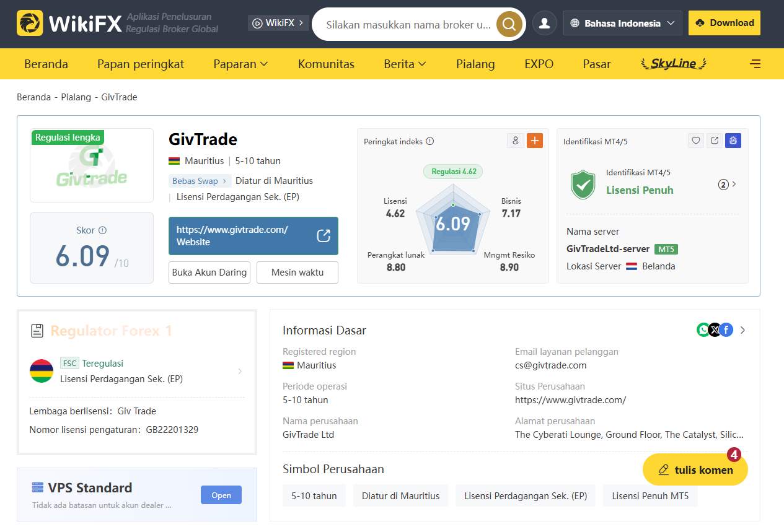
Task: Open the X social media icon
Action: pyautogui.click(x=715, y=330)
